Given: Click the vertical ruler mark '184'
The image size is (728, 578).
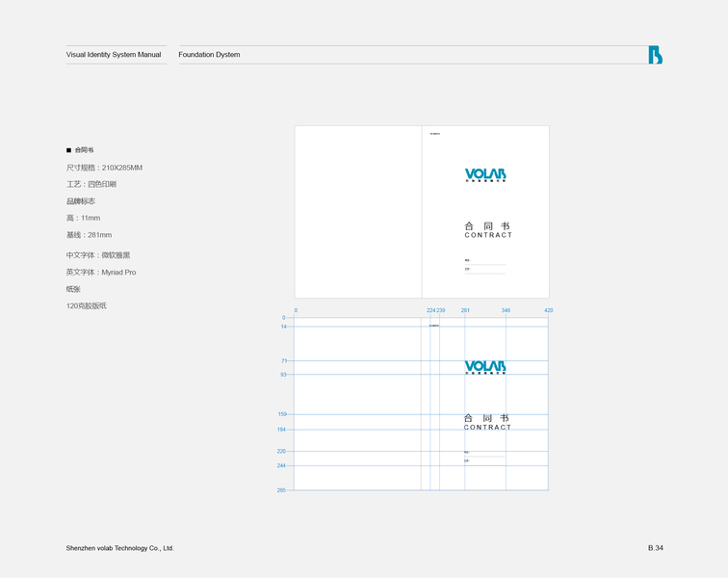Looking at the screenshot, I should click(281, 430).
